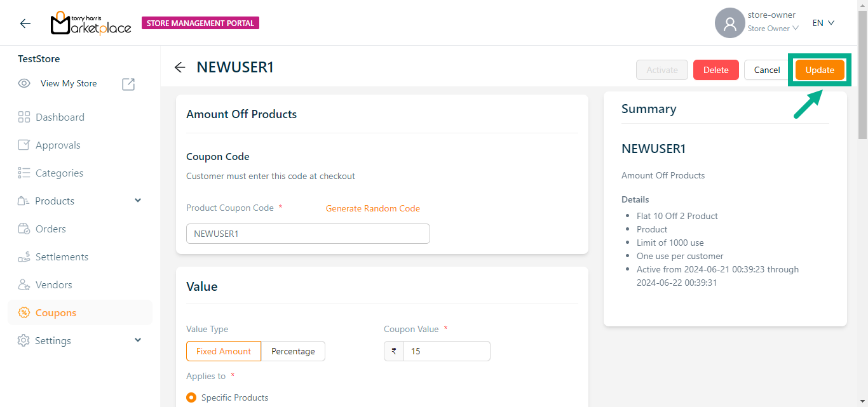The width and height of the screenshot is (868, 407).
Task: Select Fixed Amount value type
Action: (224, 351)
